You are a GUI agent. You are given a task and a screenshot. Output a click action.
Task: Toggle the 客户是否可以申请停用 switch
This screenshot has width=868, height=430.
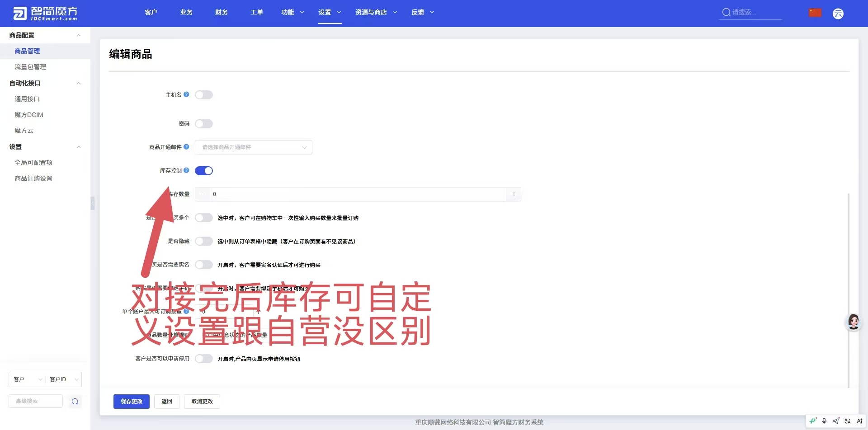tap(204, 359)
